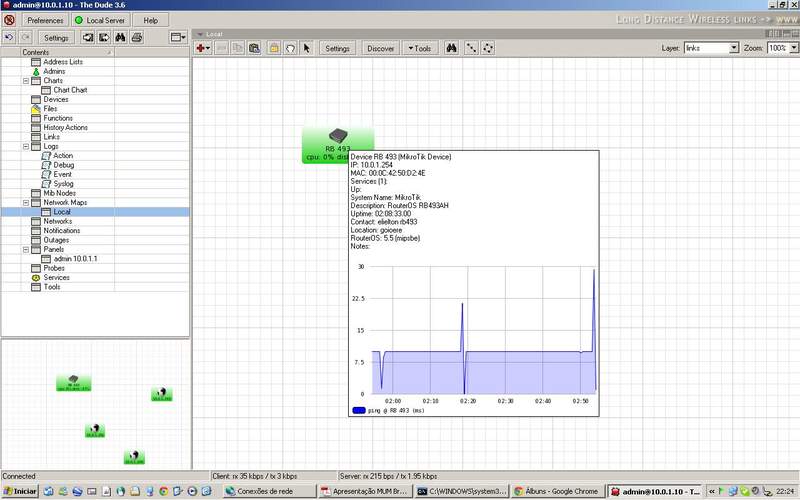Image resolution: width=800 pixels, height=500 pixels.
Task: Click the Iniciar start button
Action: pyautogui.click(x=20, y=491)
